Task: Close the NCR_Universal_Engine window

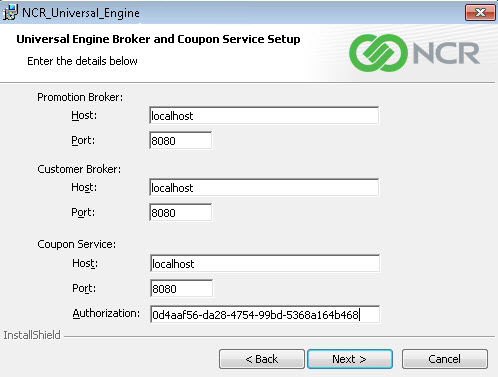Action: pyautogui.click(x=480, y=13)
